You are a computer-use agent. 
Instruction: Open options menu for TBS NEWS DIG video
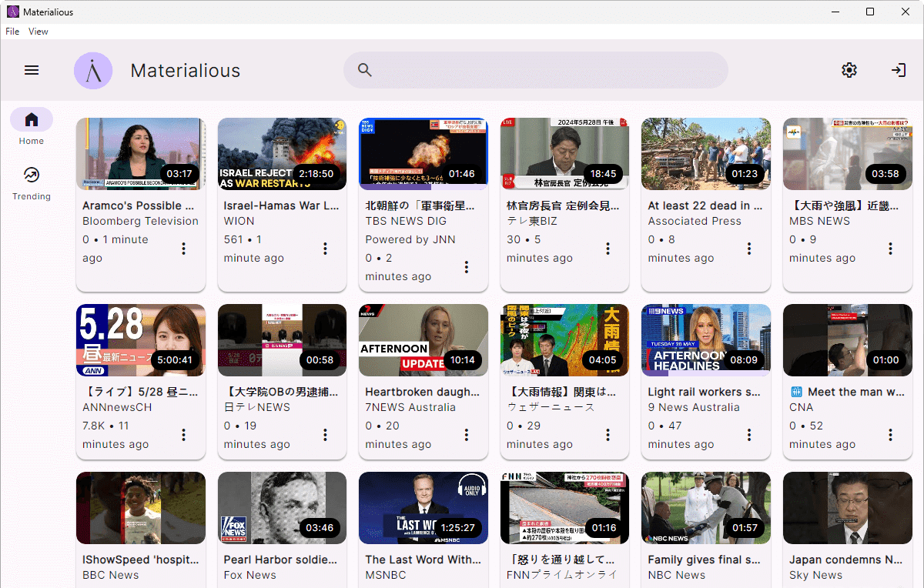(x=467, y=267)
